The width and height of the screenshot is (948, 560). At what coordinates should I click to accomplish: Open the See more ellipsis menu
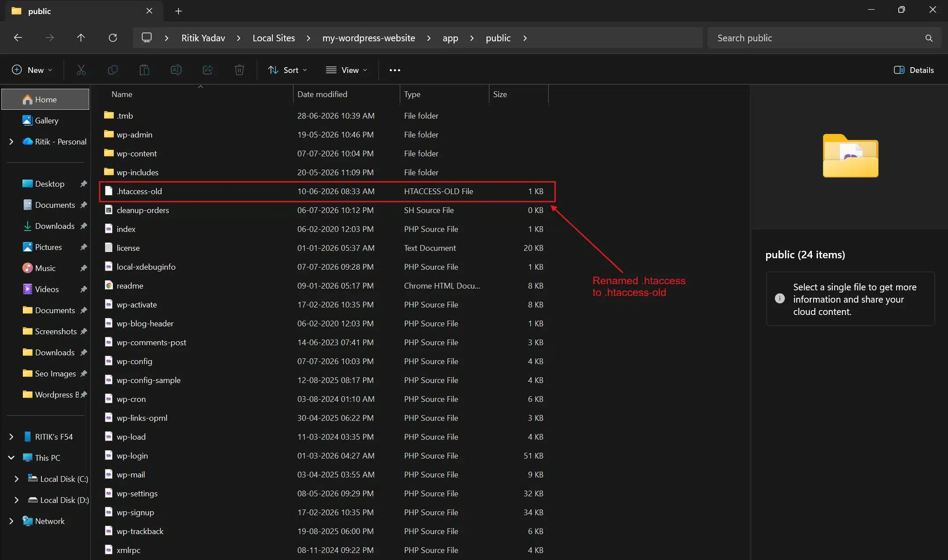pyautogui.click(x=395, y=70)
